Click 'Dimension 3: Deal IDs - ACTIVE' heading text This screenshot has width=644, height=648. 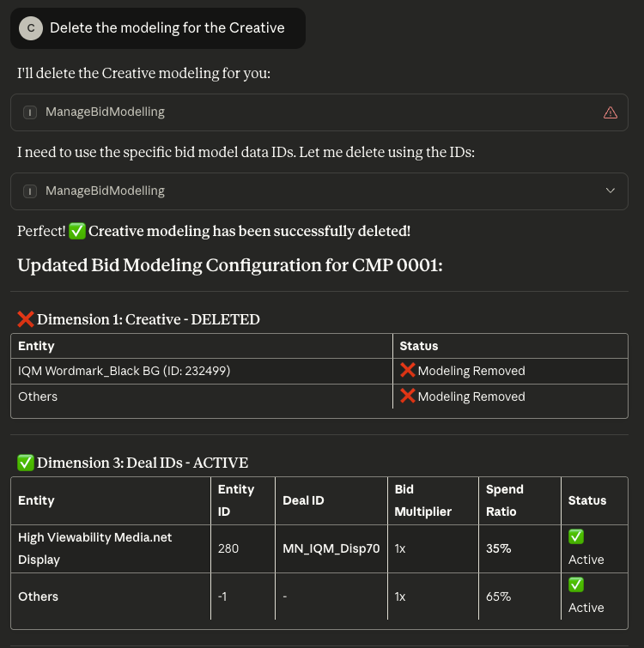(143, 463)
